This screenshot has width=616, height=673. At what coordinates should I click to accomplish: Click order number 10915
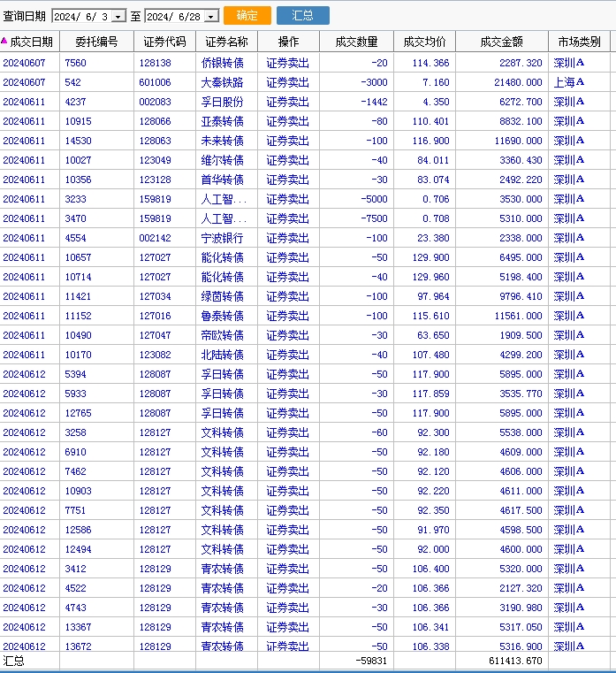(x=78, y=121)
